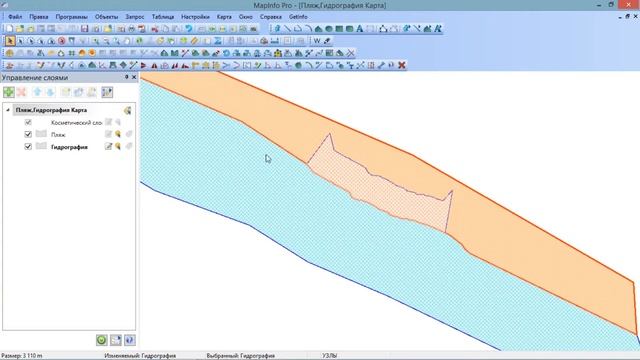Click the Reshape nodes triangle icon

point(383,29)
